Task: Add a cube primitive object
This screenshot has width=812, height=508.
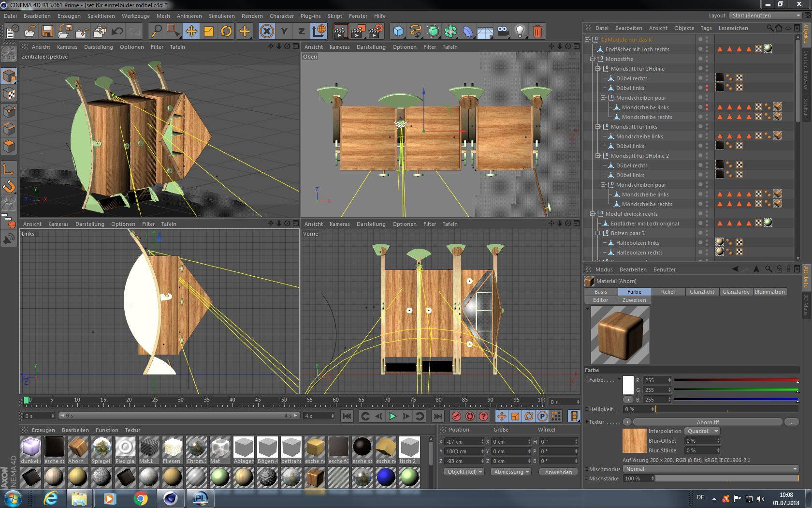Action: (x=398, y=31)
